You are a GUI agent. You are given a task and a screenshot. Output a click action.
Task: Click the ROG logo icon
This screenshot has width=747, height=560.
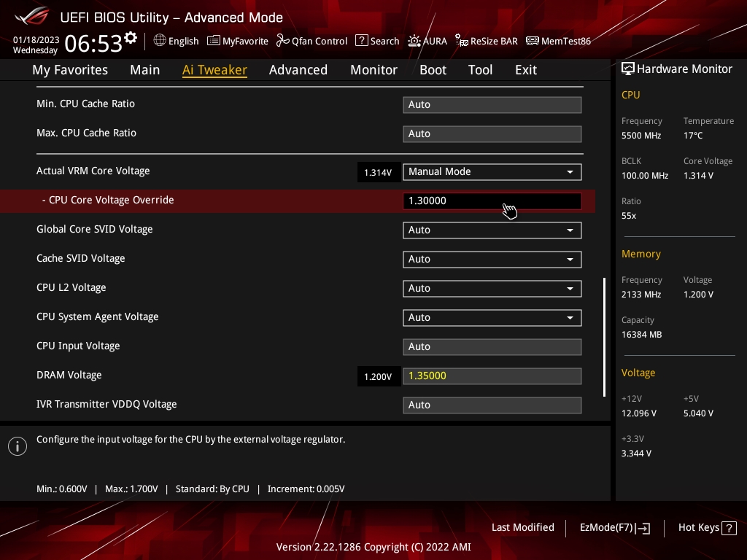[32, 16]
